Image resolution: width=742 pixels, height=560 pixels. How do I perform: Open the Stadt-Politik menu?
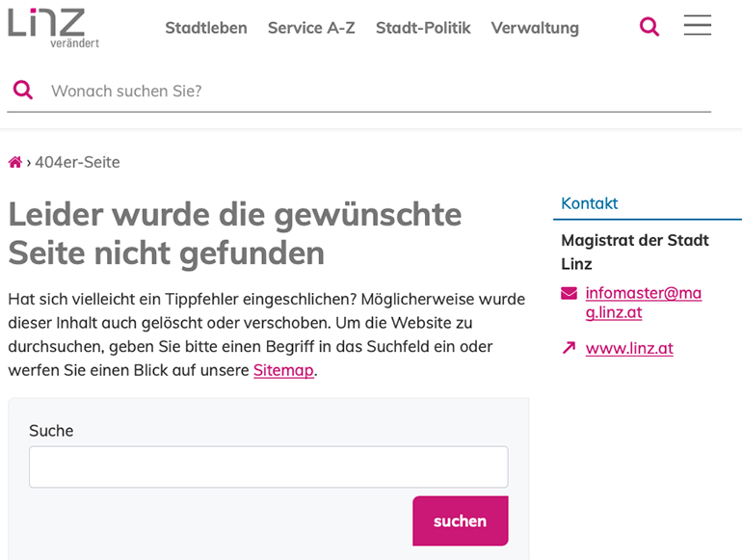[x=423, y=28]
